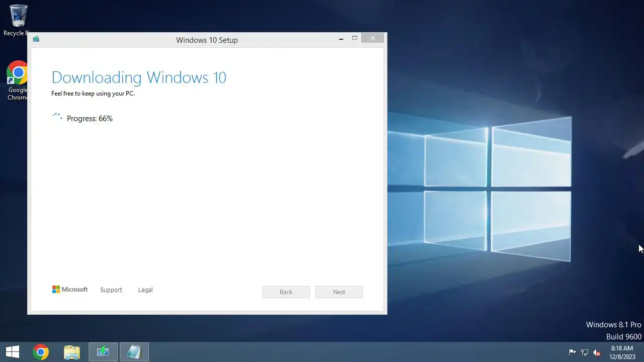Open the Recycle Bin desktop icon
The height and width of the screenshot is (362, 644).
(18, 20)
